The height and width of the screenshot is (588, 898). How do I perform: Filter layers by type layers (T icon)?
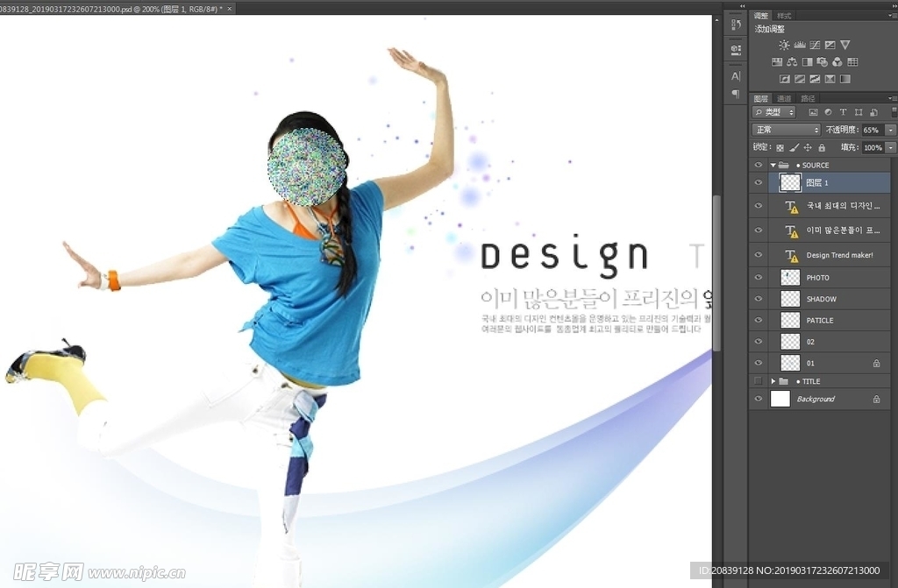coord(843,112)
